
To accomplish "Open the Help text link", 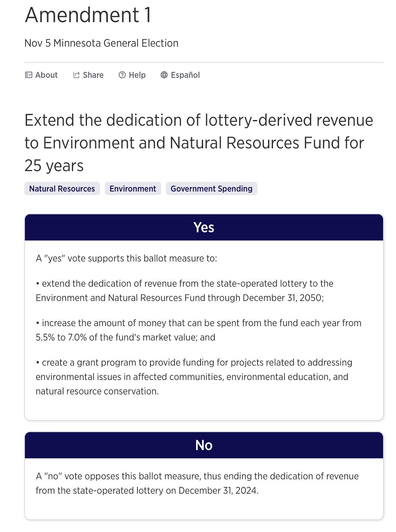I will click(x=137, y=75).
